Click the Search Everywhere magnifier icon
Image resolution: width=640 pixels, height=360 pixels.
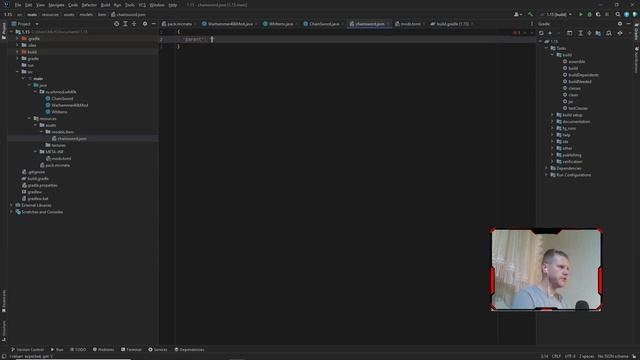point(618,14)
